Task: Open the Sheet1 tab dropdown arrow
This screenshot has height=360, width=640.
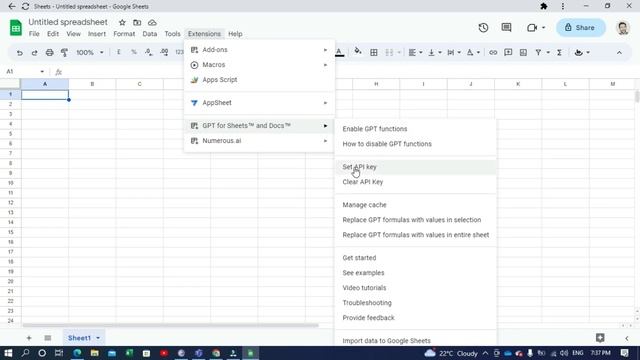Action: (98, 338)
